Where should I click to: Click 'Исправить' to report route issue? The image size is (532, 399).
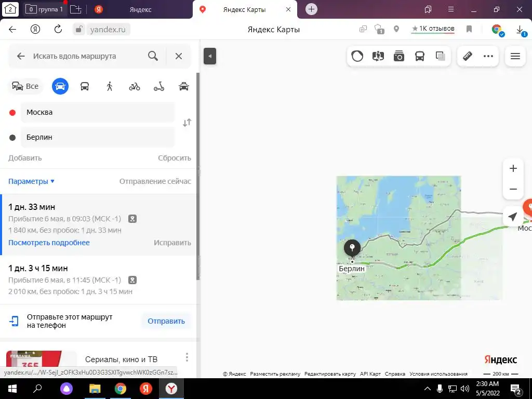(x=172, y=243)
